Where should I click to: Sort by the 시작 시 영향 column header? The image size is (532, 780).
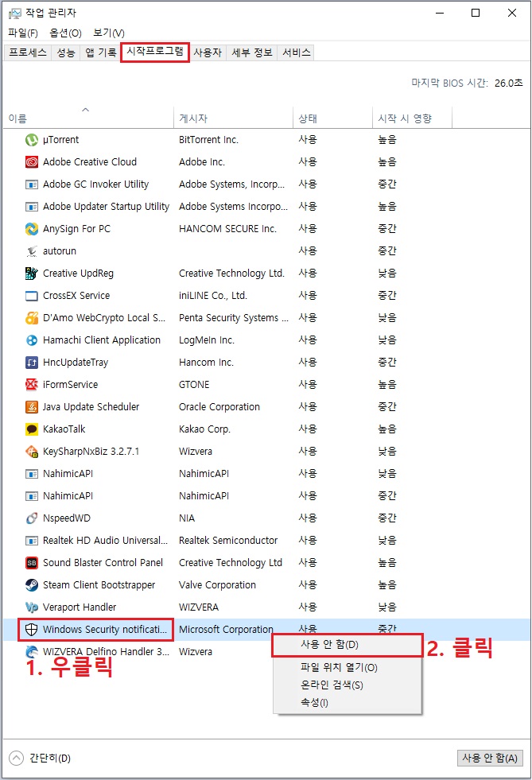[412, 118]
